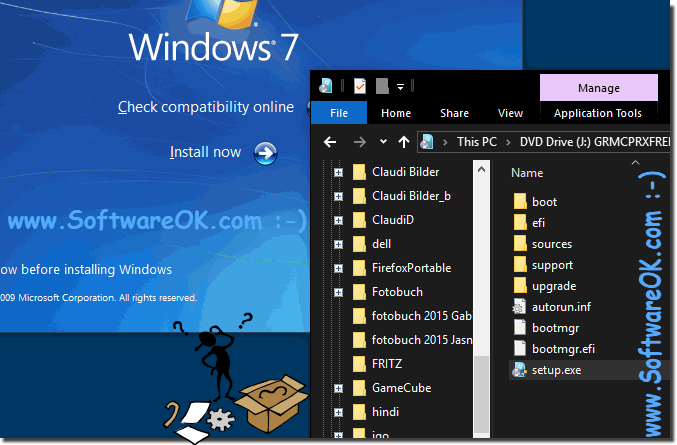Image resolution: width=677 pixels, height=445 pixels.
Task: Expand the Fotobuch tree node
Action: pos(338,293)
